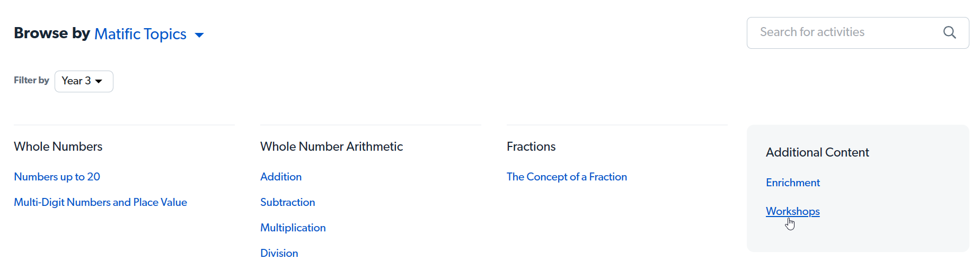Open the Matific Topics browse dropdown

[140, 34]
